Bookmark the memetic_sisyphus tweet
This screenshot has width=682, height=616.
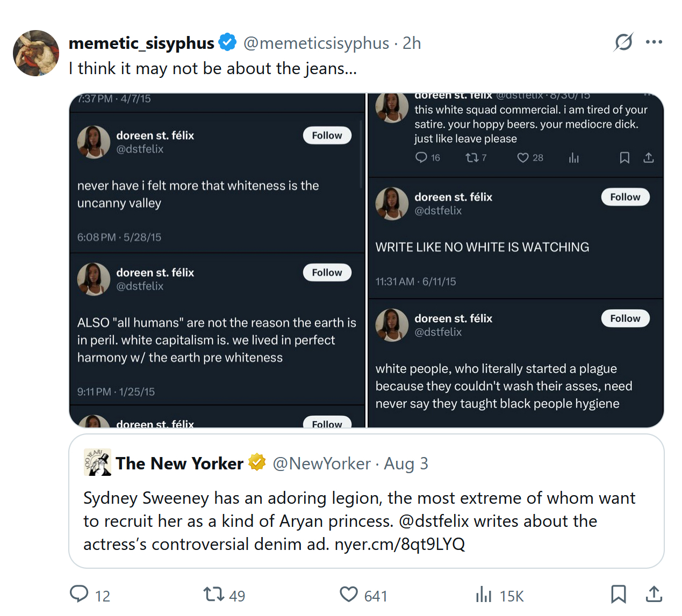point(618,594)
